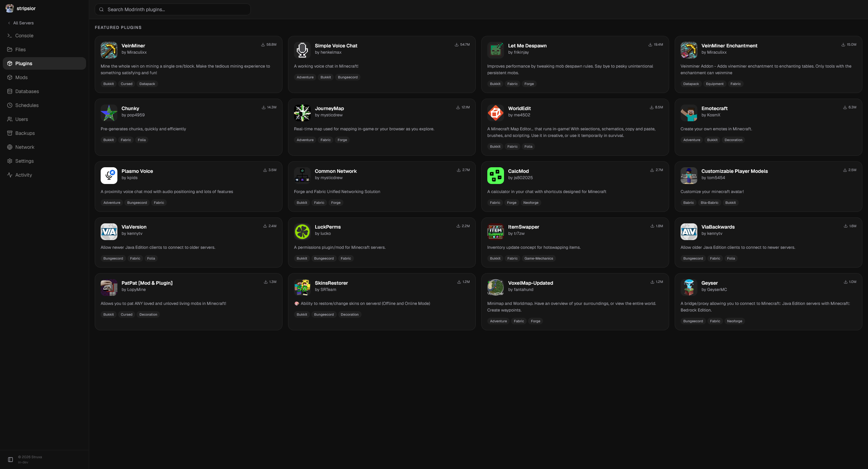Viewport: 868px width, 469px height.
Task: Click the VeinMiner Enchantment plugin icon
Action: pos(689,50)
